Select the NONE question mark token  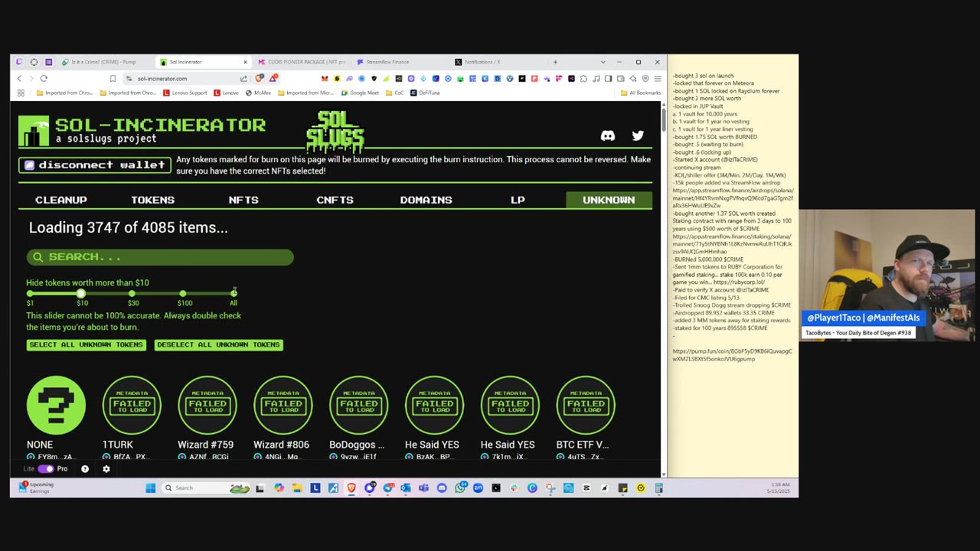(56, 405)
